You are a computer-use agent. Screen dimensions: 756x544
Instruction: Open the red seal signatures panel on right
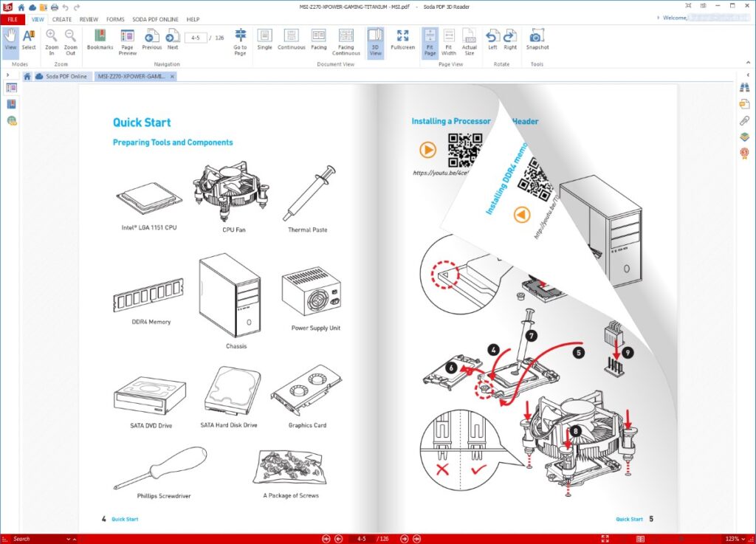click(x=745, y=154)
